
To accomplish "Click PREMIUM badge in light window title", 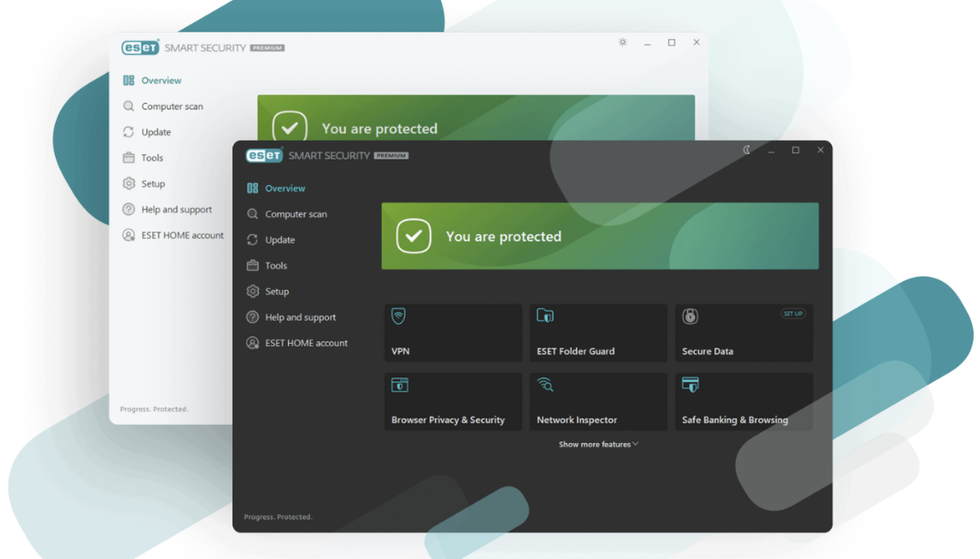I will point(267,47).
